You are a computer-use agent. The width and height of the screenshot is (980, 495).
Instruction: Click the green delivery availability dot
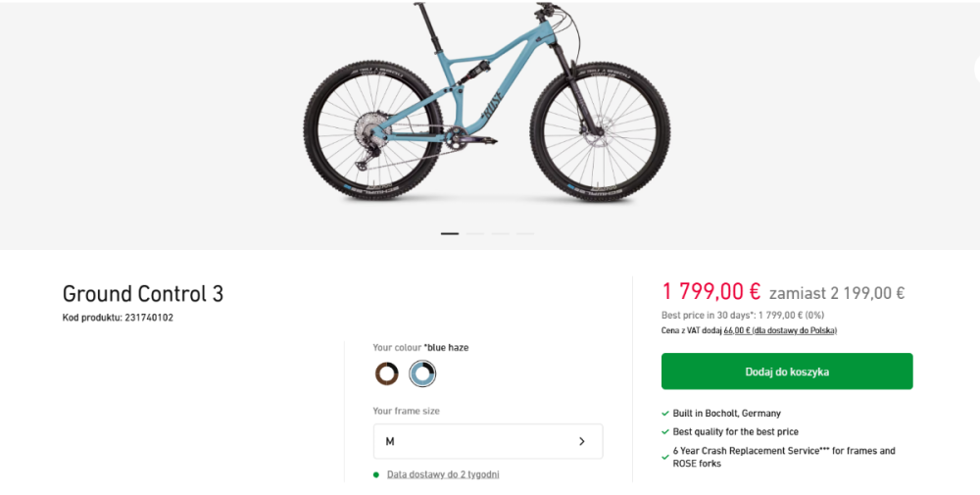pyautogui.click(x=376, y=474)
